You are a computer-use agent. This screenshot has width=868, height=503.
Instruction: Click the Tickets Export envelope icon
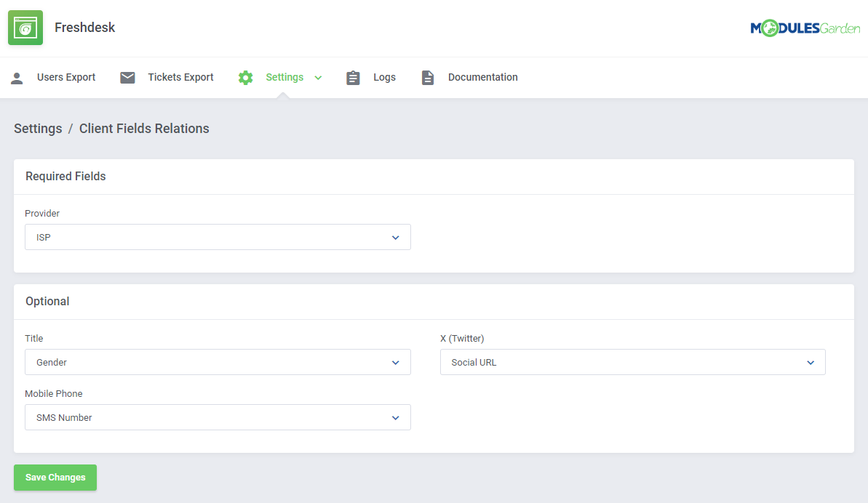pos(127,77)
